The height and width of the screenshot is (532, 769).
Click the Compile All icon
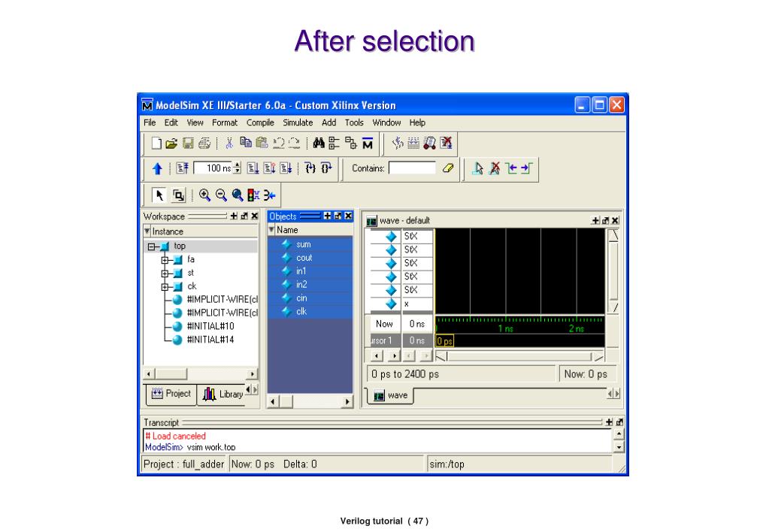413,143
